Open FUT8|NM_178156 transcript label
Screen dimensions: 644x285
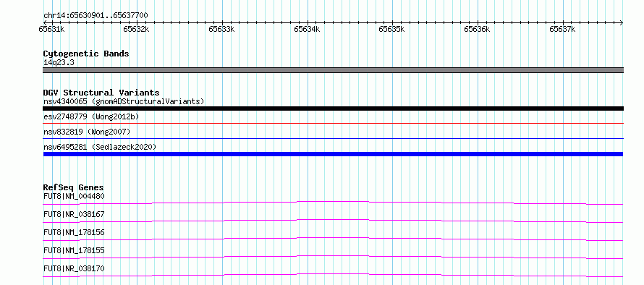pyautogui.click(x=74, y=232)
